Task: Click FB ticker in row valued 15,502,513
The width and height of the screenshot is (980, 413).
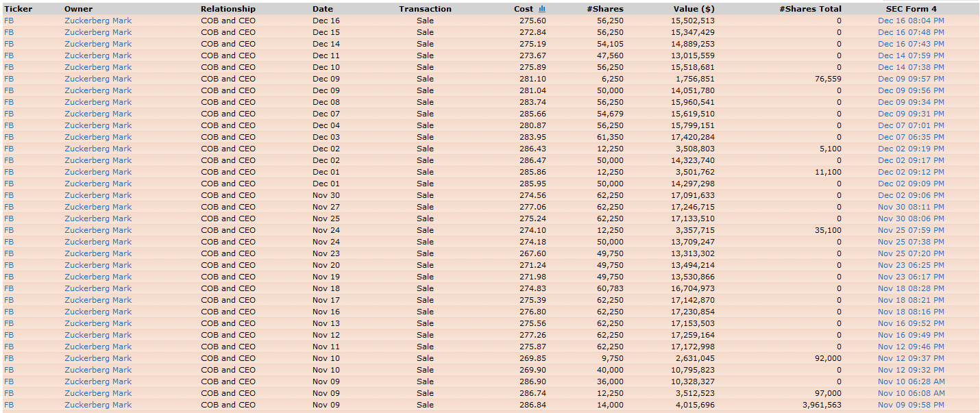Action: 9,21
